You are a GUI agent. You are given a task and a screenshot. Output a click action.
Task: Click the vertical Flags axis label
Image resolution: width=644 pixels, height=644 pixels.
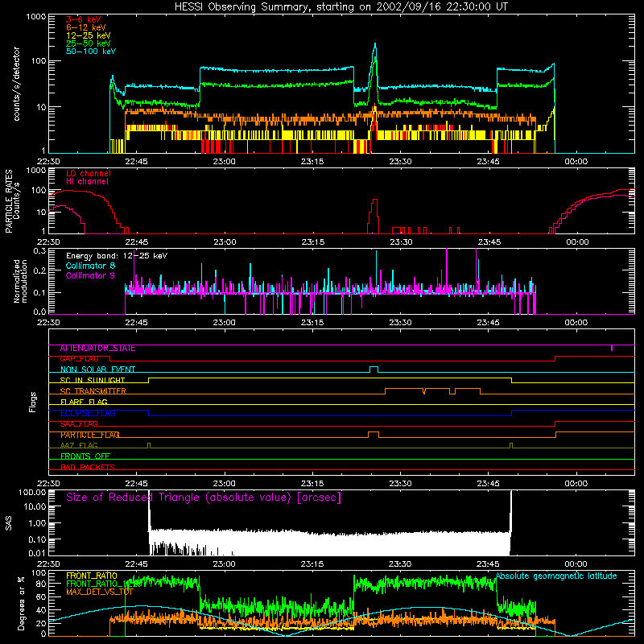[33, 402]
